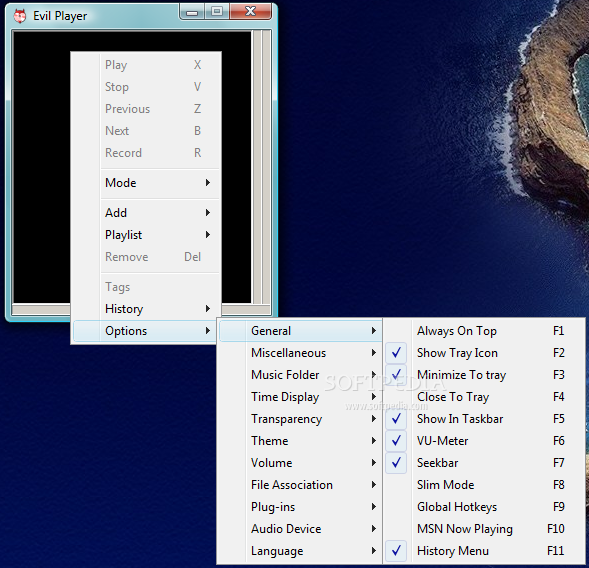The image size is (589, 568).
Task: Turn on MSN Now Playing
Action: coord(485,529)
